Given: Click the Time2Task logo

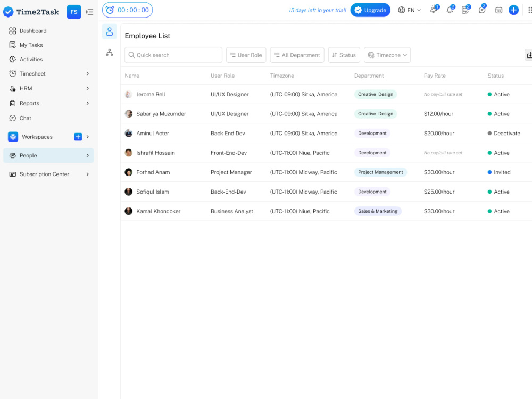Looking at the screenshot, I should (x=31, y=12).
